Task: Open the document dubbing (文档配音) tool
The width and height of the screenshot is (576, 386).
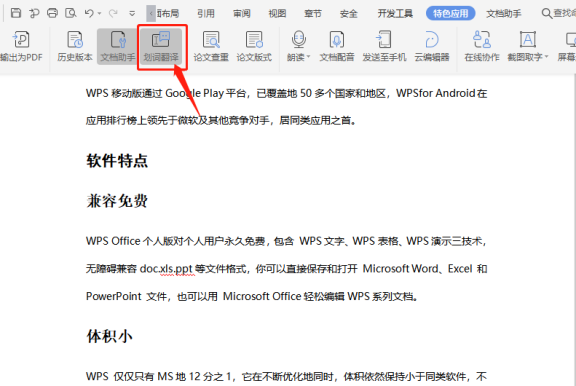Action: (337, 46)
